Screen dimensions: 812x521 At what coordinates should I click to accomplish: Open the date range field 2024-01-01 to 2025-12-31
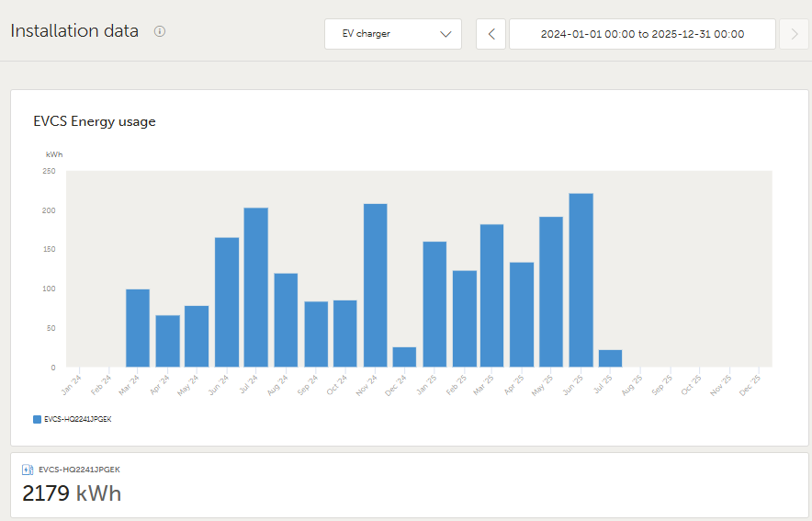point(642,34)
